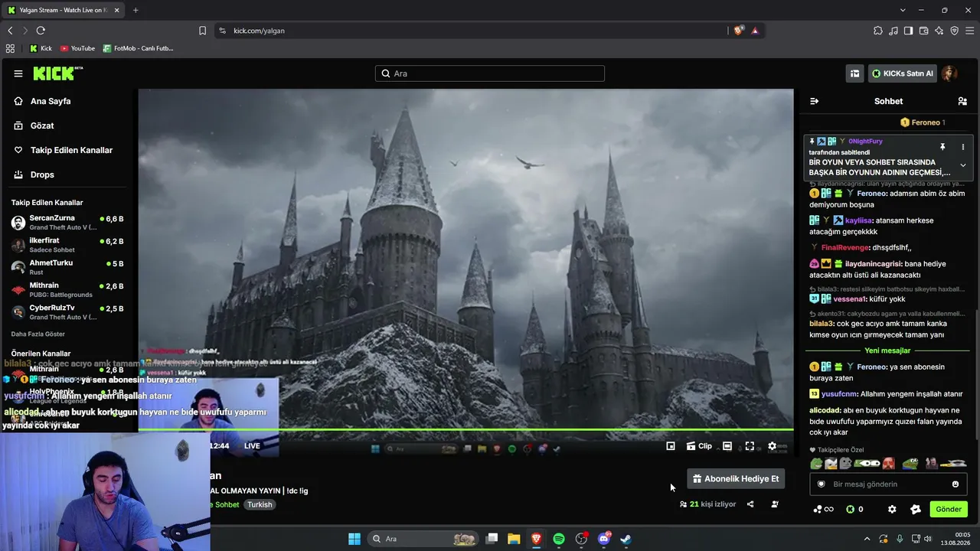
Task: Open Drops page
Action: point(42,174)
